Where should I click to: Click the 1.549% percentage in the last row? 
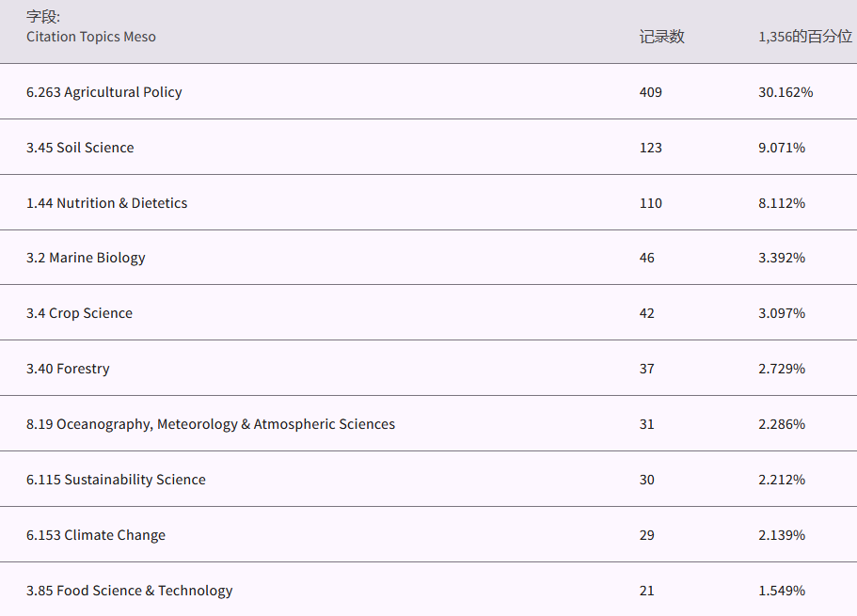[782, 591]
